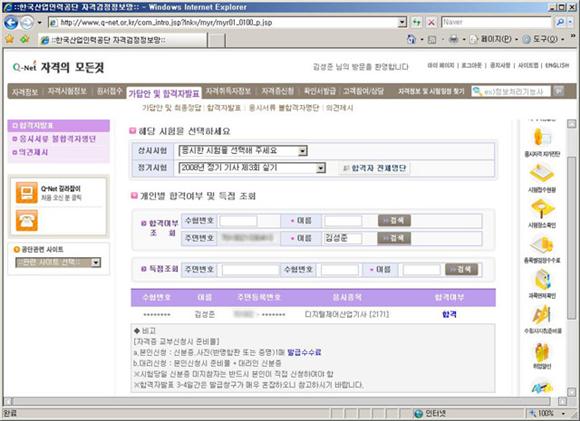580x421 pixels.
Task: Click 검색 button on the 주민번호 row
Action: (x=394, y=238)
